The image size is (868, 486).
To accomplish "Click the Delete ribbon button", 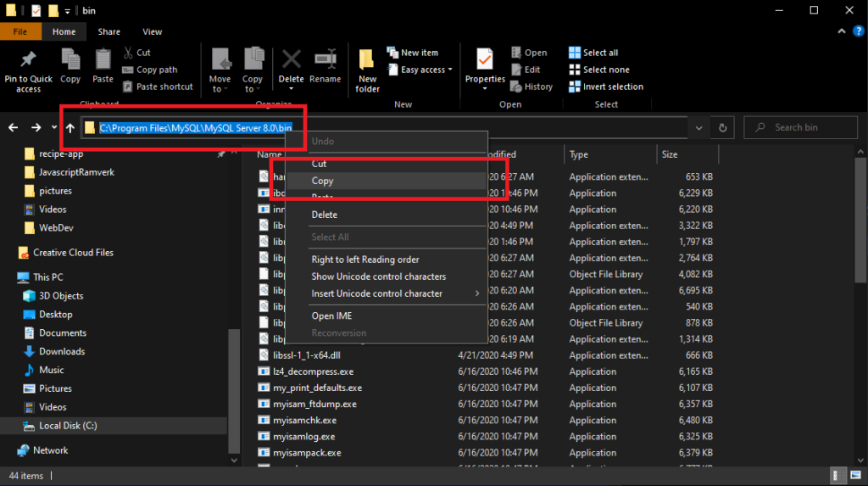I will pyautogui.click(x=292, y=70).
